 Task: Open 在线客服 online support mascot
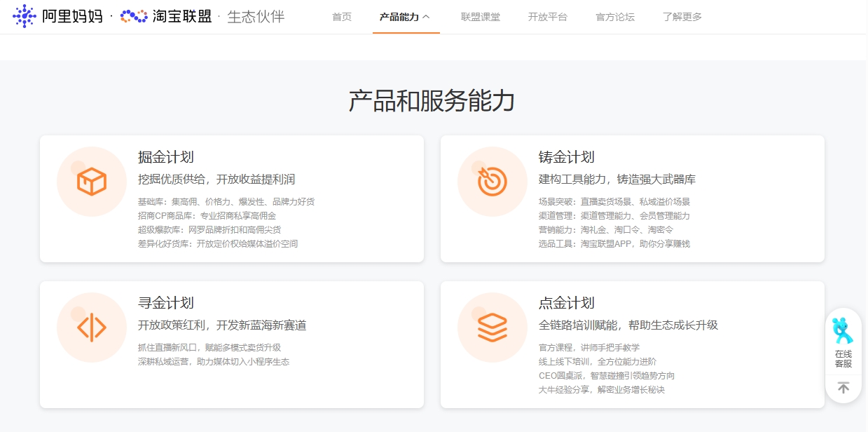(843, 330)
